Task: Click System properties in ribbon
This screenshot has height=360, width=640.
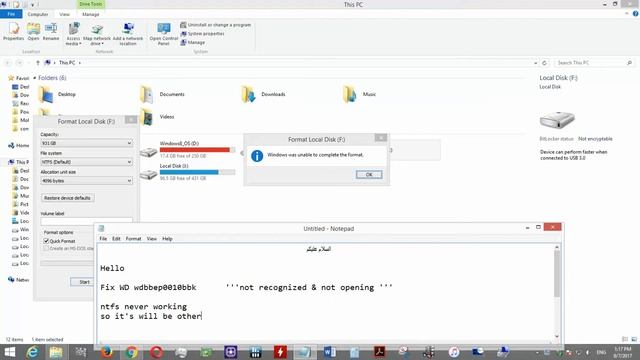Action: [x=202, y=33]
